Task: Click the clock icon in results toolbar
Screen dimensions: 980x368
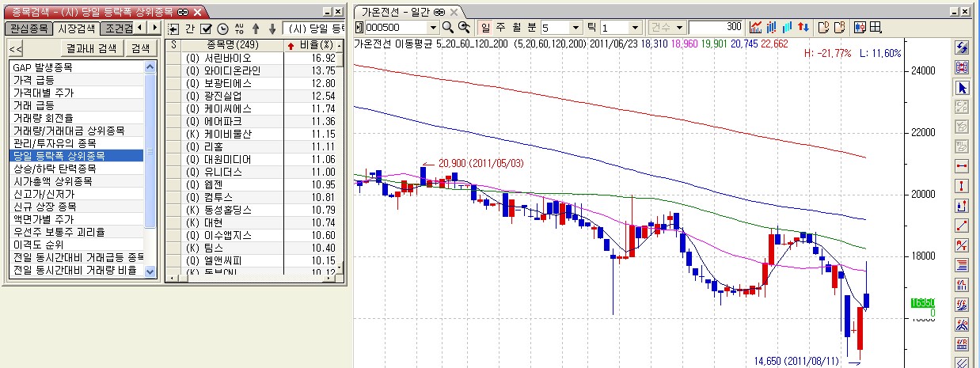Action: tap(222, 28)
